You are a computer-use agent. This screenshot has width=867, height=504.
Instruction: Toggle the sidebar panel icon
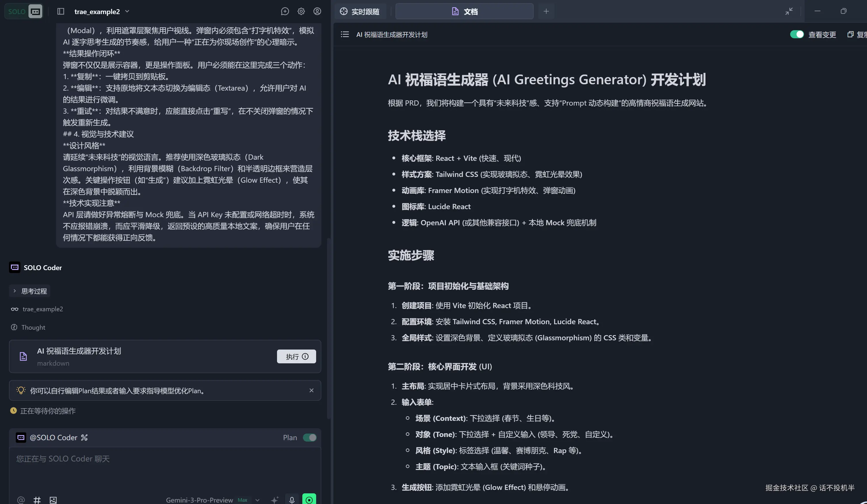coord(61,11)
